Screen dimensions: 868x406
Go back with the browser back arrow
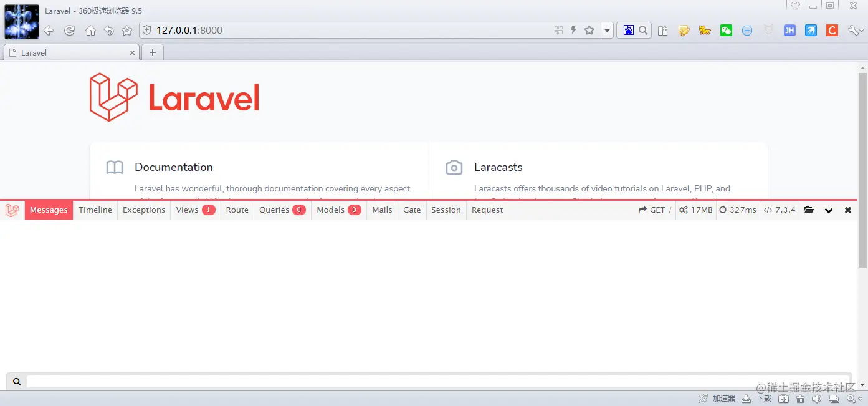(49, 31)
